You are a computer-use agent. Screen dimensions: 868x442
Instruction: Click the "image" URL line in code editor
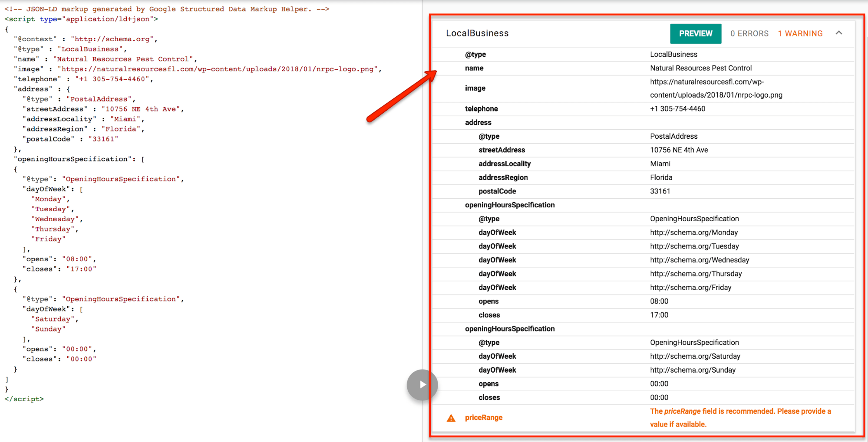tap(198, 69)
